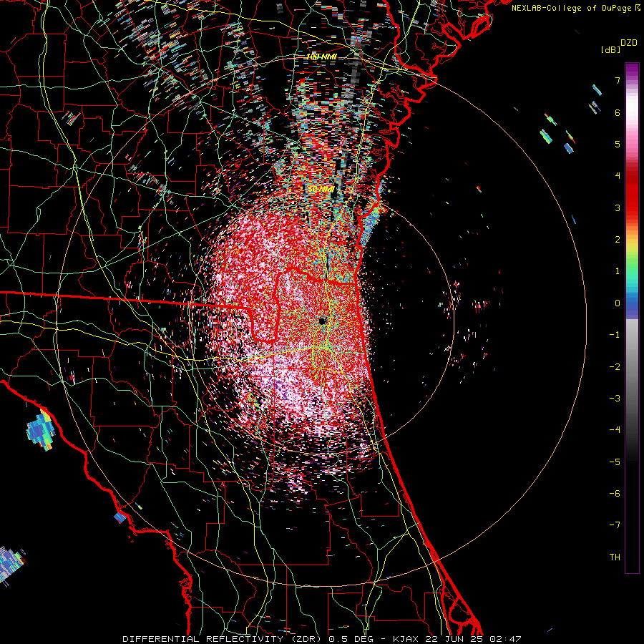Click the -2 value on the color scale
The height and width of the screenshot is (644, 644).
pos(615,367)
